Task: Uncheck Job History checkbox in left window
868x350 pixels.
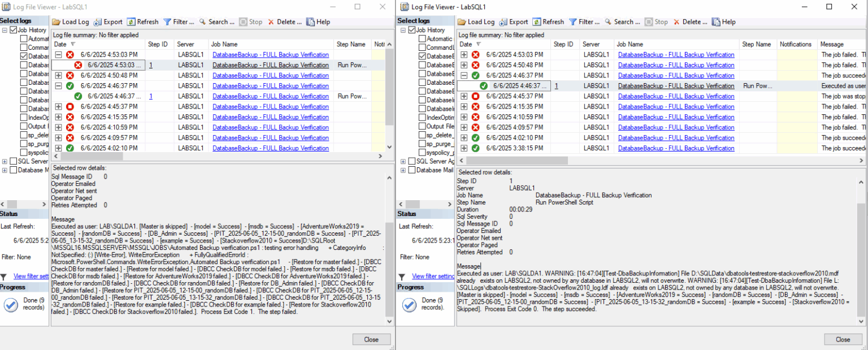Action: (14, 30)
